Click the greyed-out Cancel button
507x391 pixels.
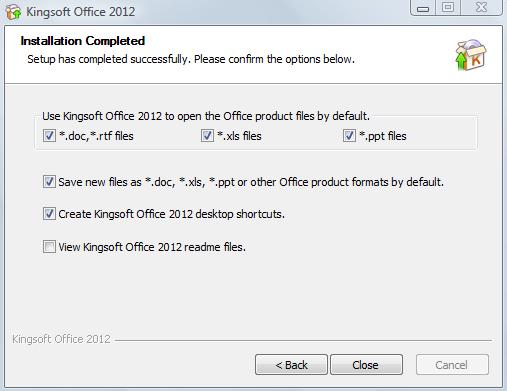click(452, 365)
